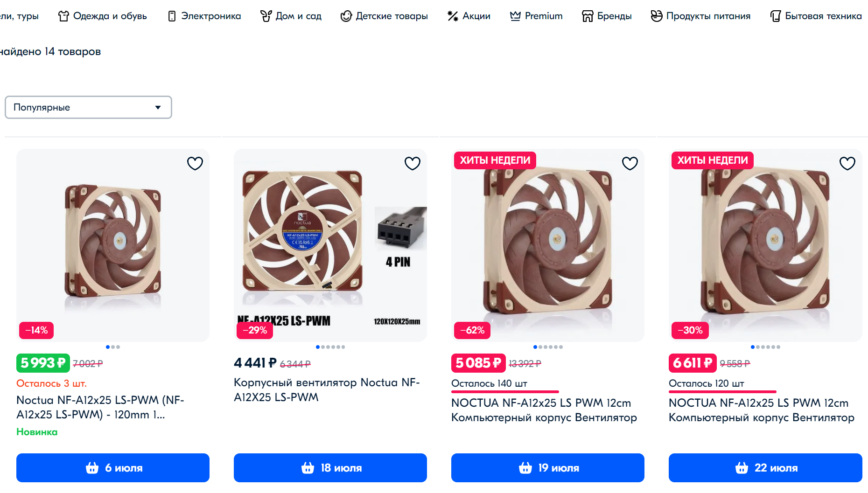Click the storefront icon beside Бренды
Screen dimensions: 868x493
point(588,16)
